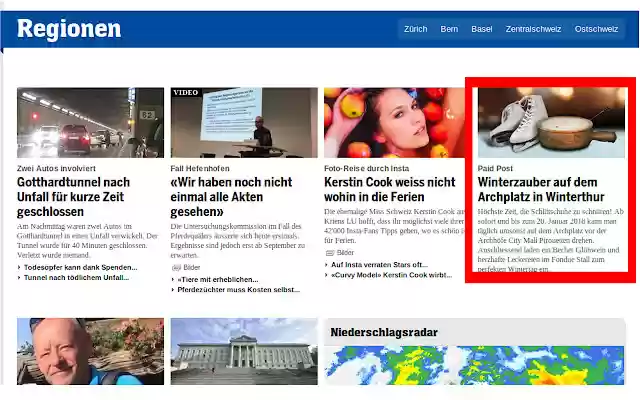Open the ice skates and fondue image
The image size is (640, 400).
click(551, 122)
